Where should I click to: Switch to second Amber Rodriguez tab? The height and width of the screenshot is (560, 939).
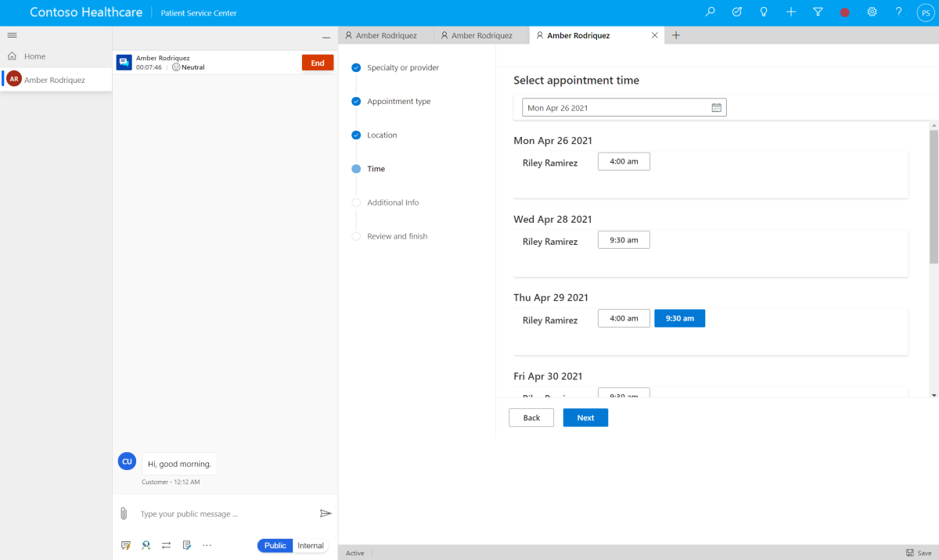tap(481, 35)
